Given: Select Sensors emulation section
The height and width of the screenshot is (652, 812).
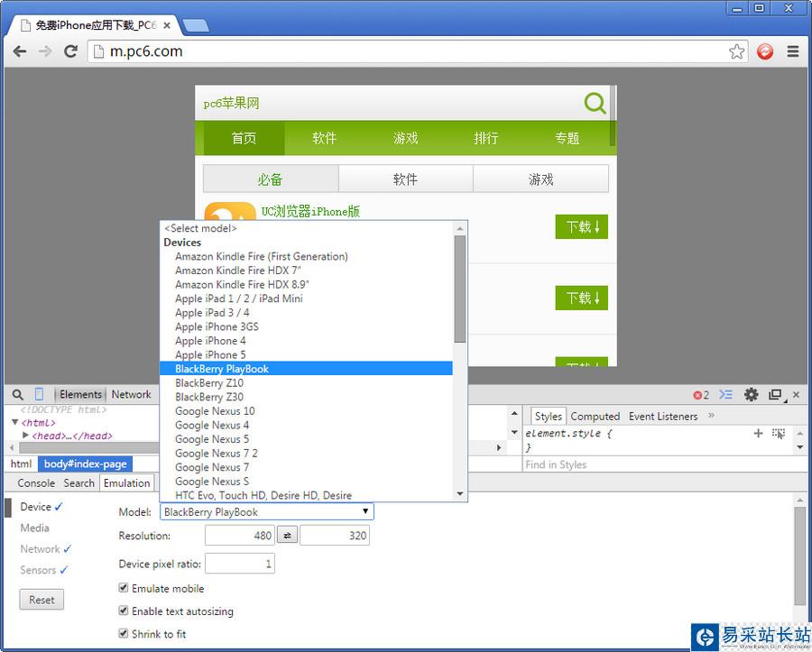Looking at the screenshot, I should point(44,570).
